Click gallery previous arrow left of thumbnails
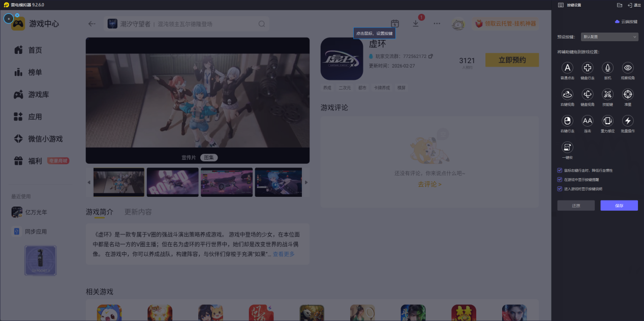This screenshot has width=644, height=321. click(x=89, y=182)
